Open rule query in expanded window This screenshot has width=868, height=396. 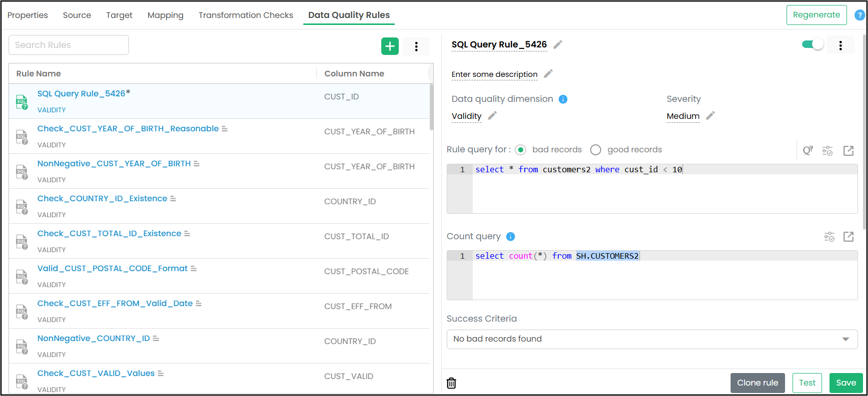coord(848,151)
